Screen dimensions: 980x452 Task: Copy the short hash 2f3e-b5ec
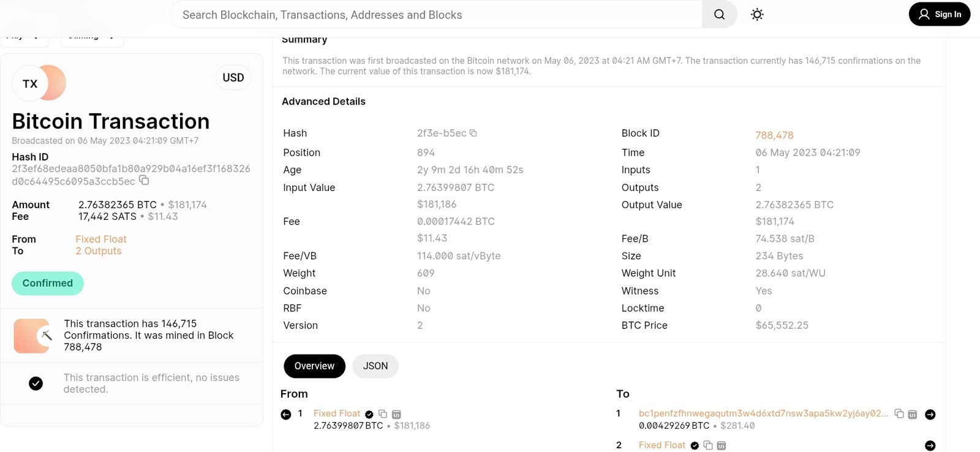pos(473,133)
